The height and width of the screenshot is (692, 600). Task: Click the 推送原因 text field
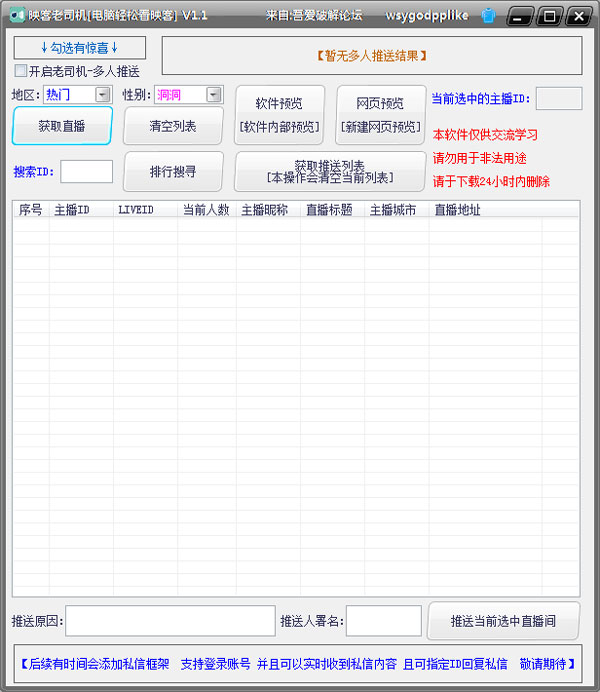coord(170,621)
